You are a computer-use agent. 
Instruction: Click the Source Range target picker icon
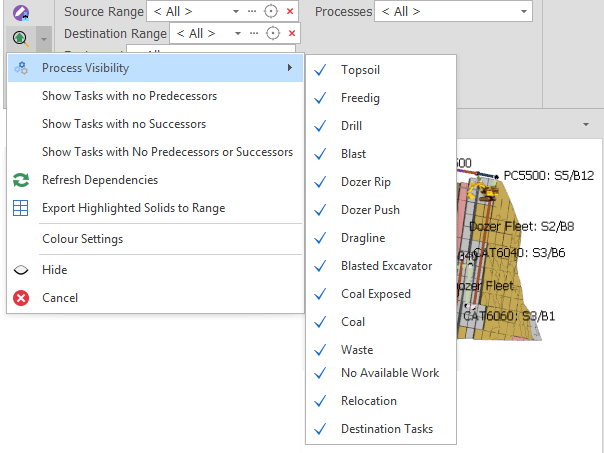(x=270, y=11)
